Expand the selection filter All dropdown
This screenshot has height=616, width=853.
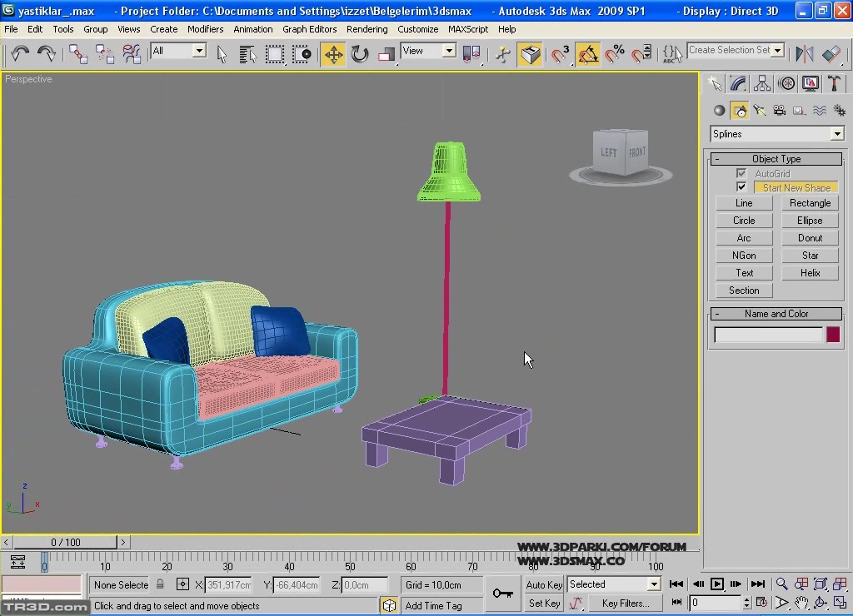pyautogui.click(x=178, y=52)
